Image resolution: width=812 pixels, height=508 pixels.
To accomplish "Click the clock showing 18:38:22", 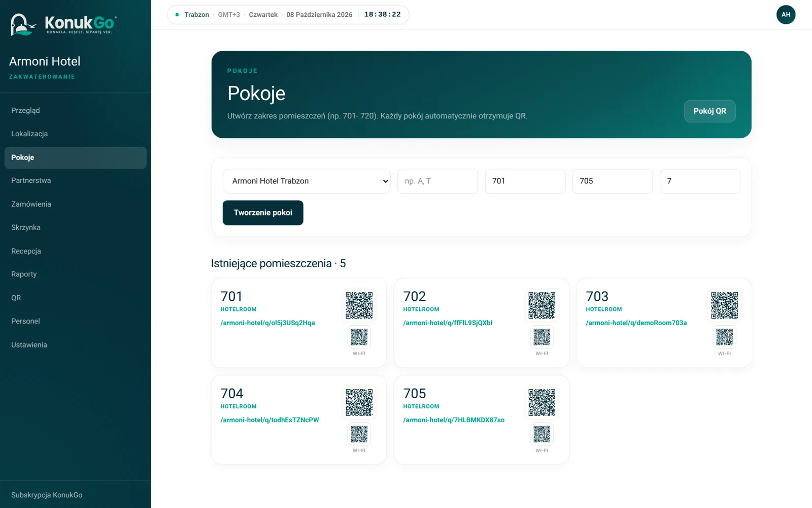I will pyautogui.click(x=383, y=15).
